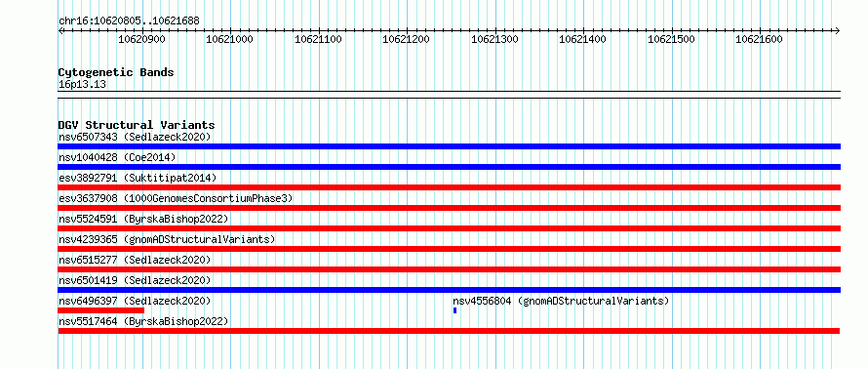Viewport: 868px width, 369px height.
Task: Click the chr16:10620805..10621688 coordinates text
Action: (129, 21)
